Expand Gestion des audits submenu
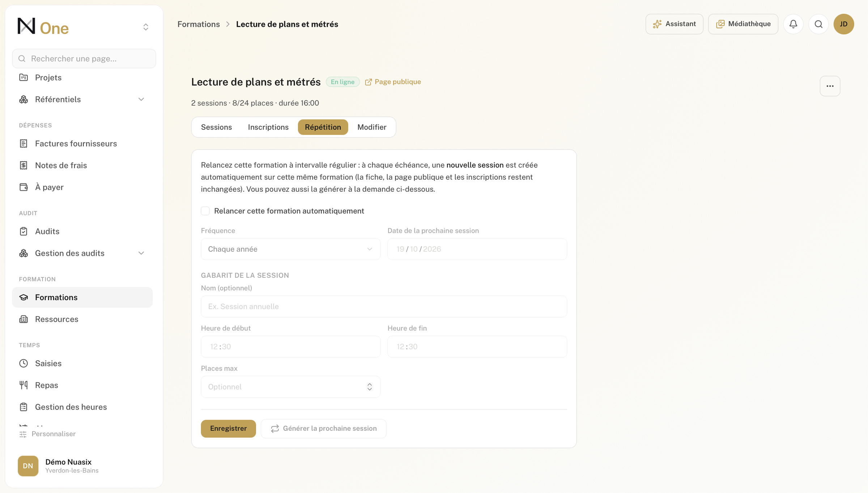The image size is (868, 493). (x=82, y=253)
